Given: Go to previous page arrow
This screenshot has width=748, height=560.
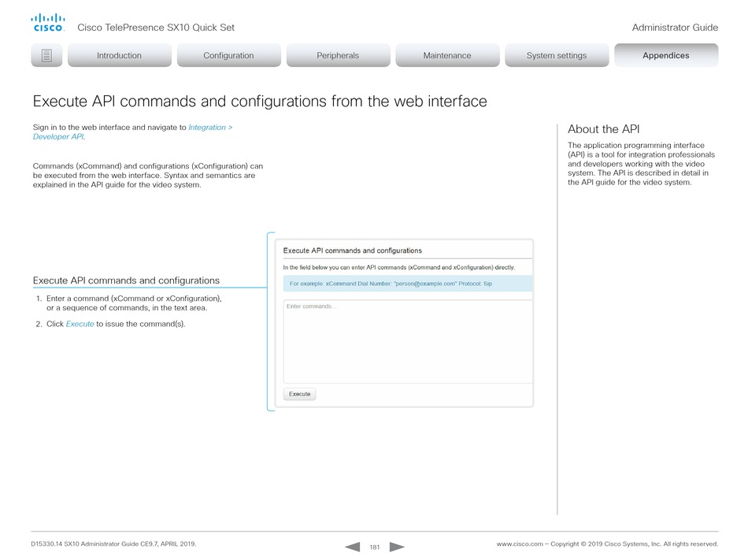Looking at the screenshot, I should [x=353, y=547].
